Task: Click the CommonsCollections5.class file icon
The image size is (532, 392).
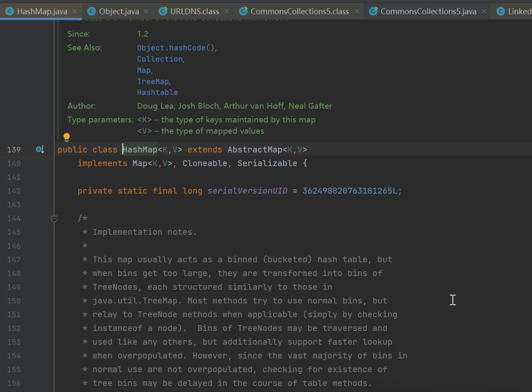Action: pyautogui.click(x=243, y=11)
